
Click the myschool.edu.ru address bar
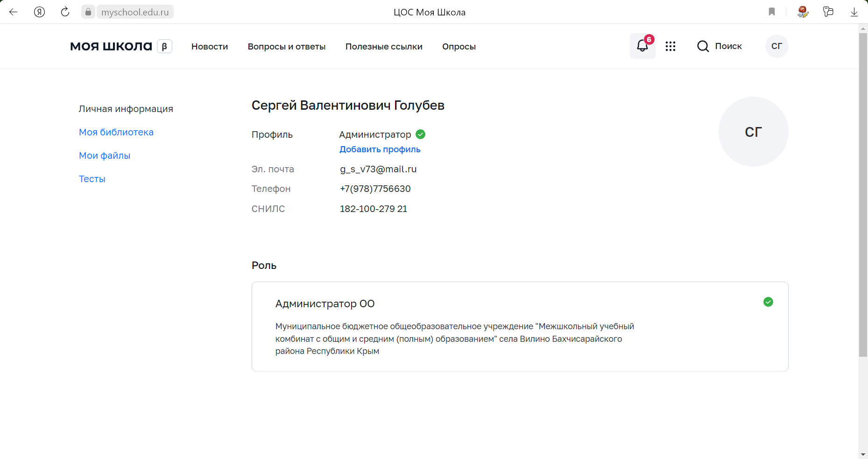(135, 12)
